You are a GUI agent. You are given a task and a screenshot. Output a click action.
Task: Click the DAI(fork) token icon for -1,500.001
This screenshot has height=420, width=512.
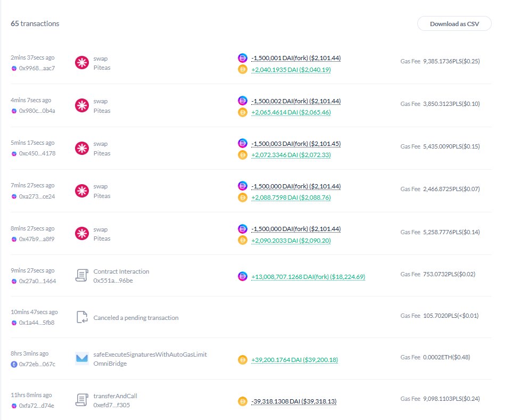click(242, 58)
